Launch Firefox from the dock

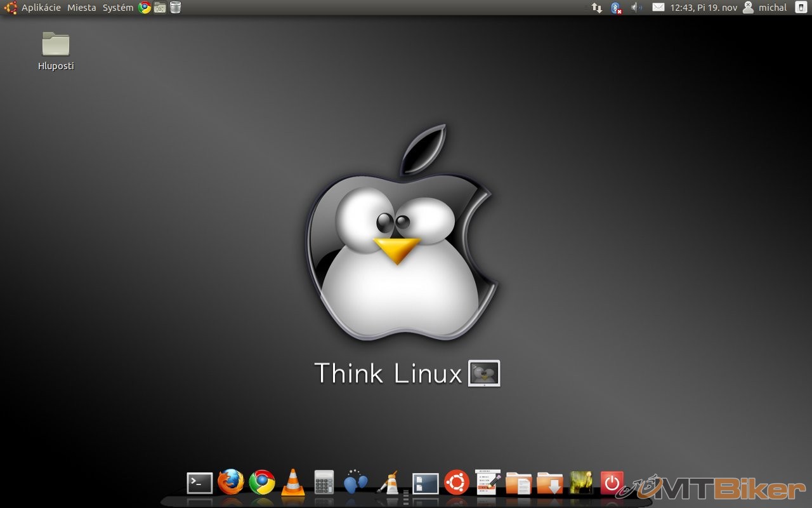click(230, 483)
